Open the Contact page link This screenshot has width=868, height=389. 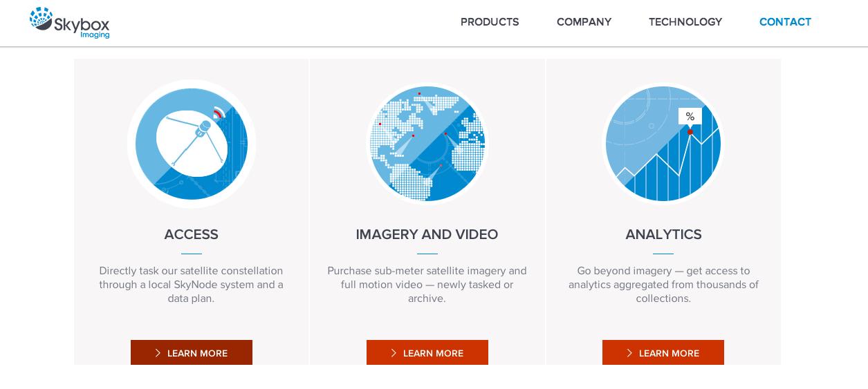coord(785,22)
